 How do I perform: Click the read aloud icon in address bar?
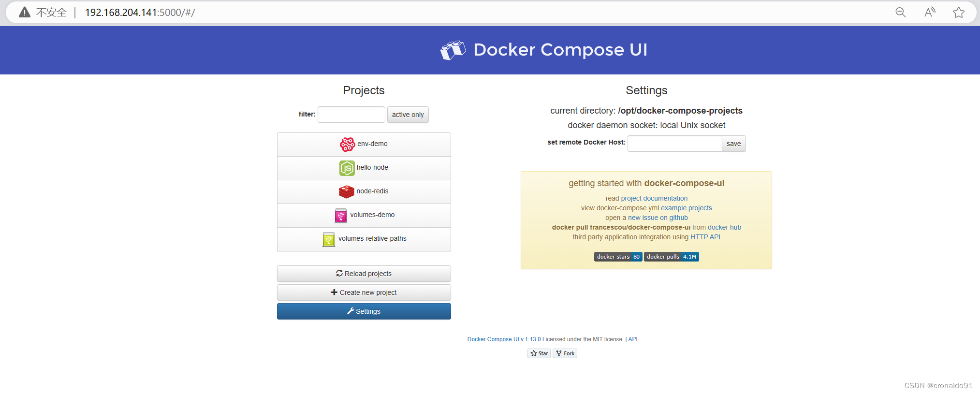tap(930, 12)
